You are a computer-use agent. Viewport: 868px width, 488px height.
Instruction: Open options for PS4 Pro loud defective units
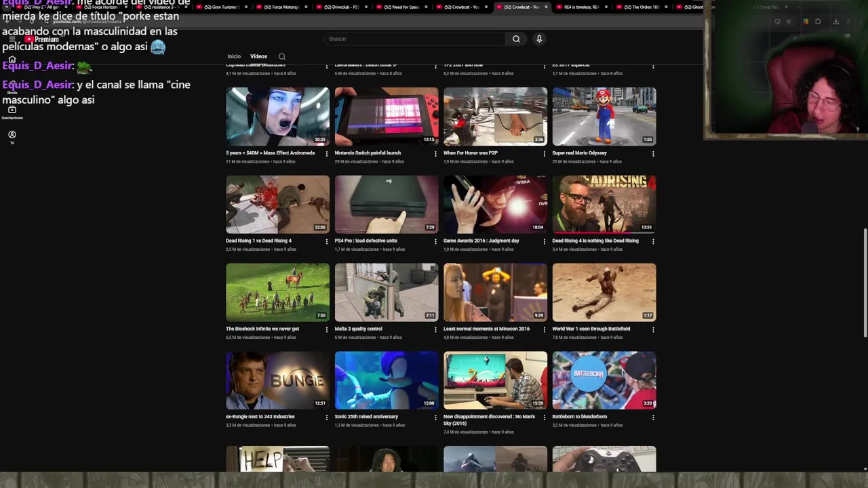[x=435, y=241]
